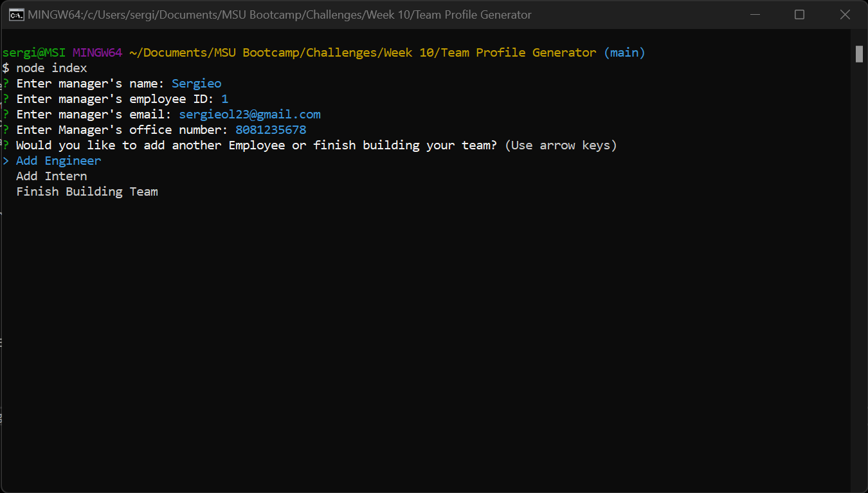
Task: Click the sergi@MSI hostname label
Action: 33,52
